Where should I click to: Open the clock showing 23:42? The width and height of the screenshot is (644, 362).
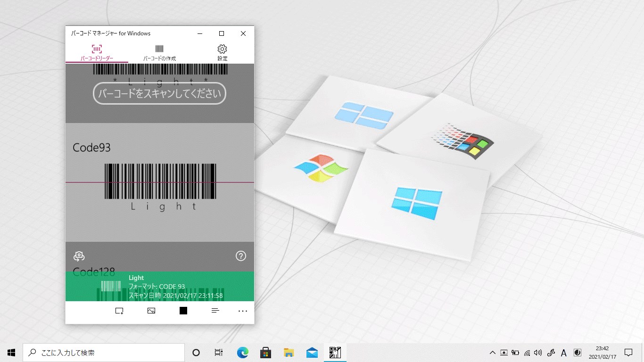pyautogui.click(x=603, y=353)
